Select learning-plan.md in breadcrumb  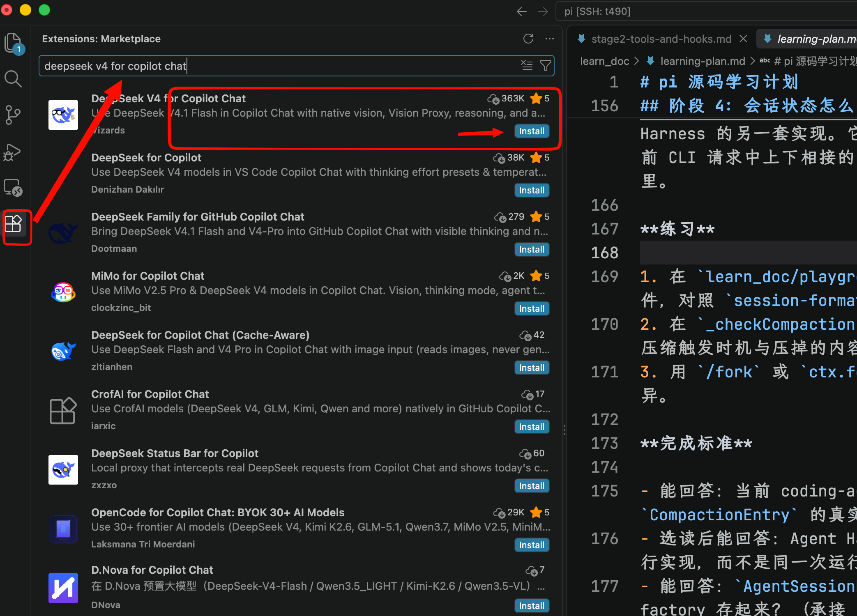coord(703,61)
